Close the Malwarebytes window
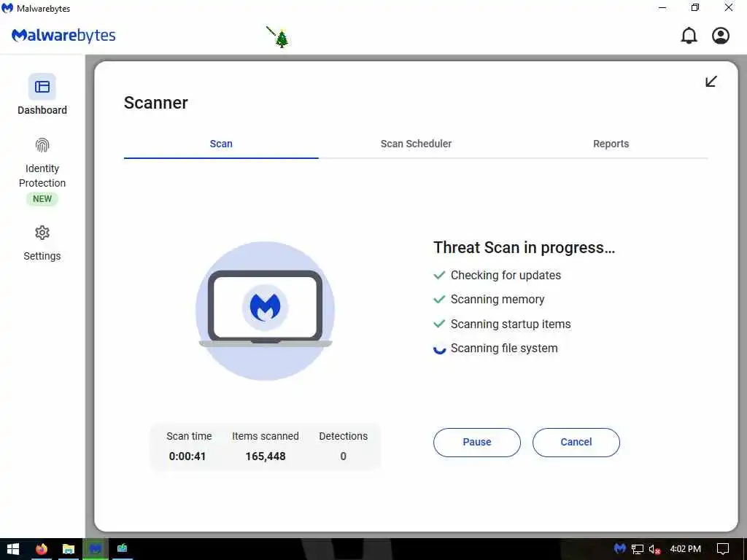747x560 pixels. coord(729,7)
